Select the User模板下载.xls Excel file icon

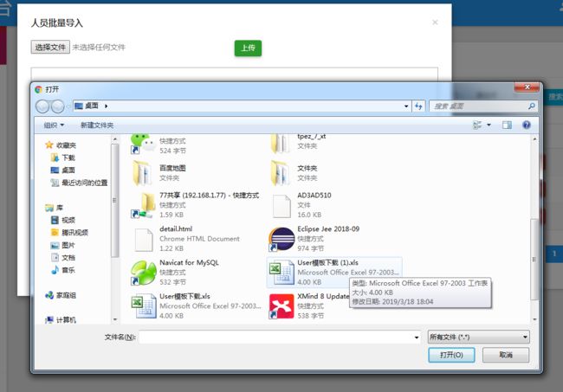(144, 306)
